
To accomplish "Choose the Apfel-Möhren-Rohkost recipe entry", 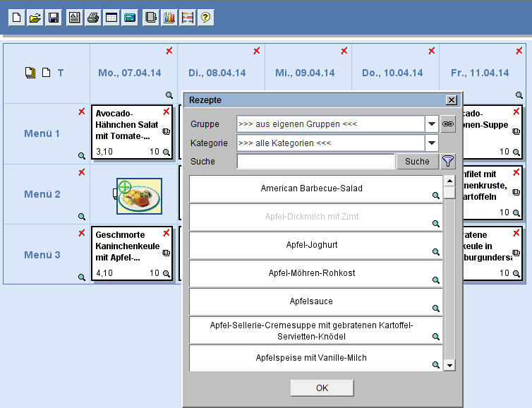I will pos(311,273).
